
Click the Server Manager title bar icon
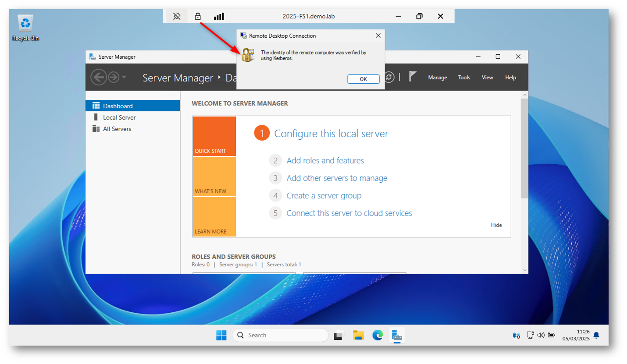click(93, 57)
